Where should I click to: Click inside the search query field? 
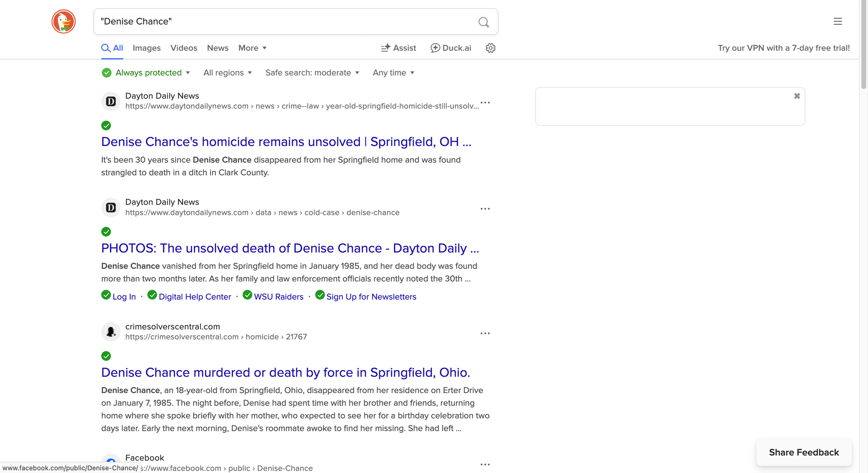click(x=282, y=22)
